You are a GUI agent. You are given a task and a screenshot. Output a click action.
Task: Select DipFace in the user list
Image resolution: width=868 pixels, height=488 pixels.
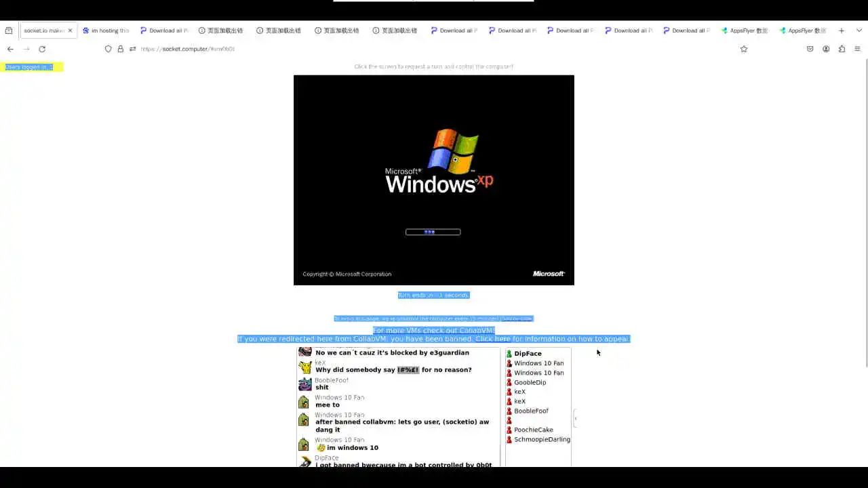click(x=528, y=354)
